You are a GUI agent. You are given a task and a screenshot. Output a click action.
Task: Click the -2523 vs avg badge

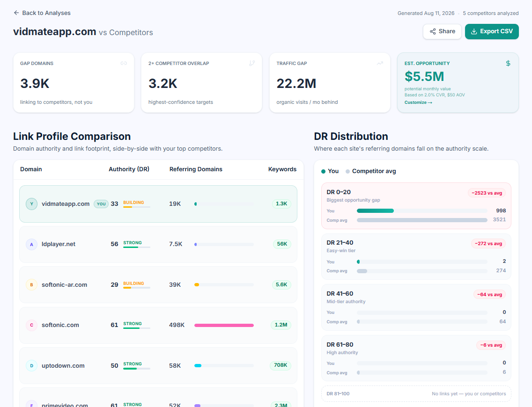(x=487, y=193)
